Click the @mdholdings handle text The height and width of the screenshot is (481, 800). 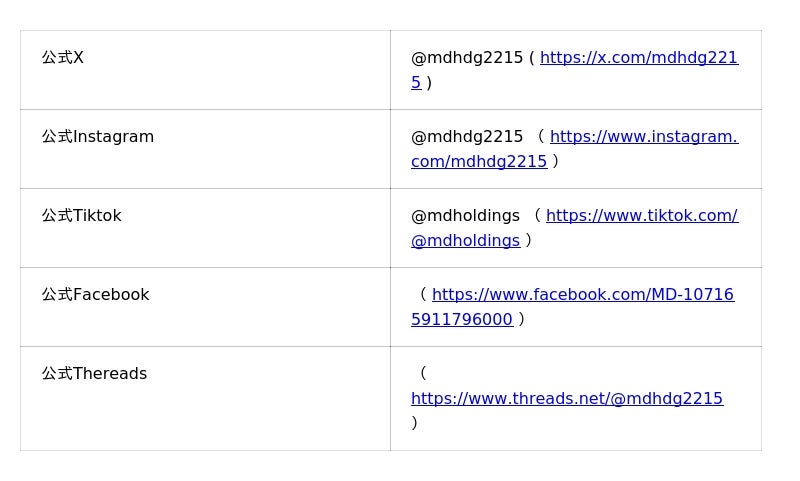[465, 216]
